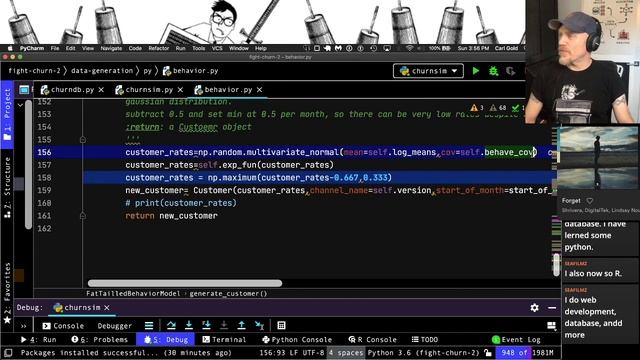This screenshot has width=640, height=360.
Task: Start debugging with the green bug icon
Action: click(x=493, y=71)
